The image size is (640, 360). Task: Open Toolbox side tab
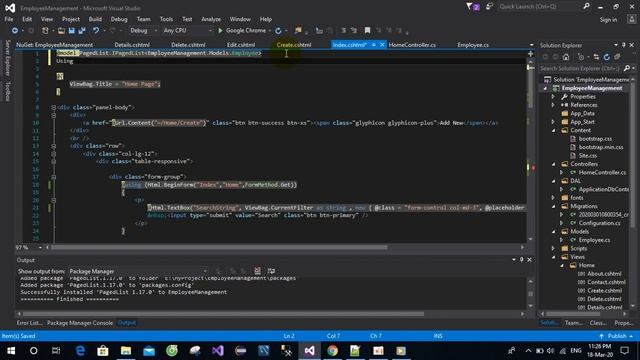point(7,91)
